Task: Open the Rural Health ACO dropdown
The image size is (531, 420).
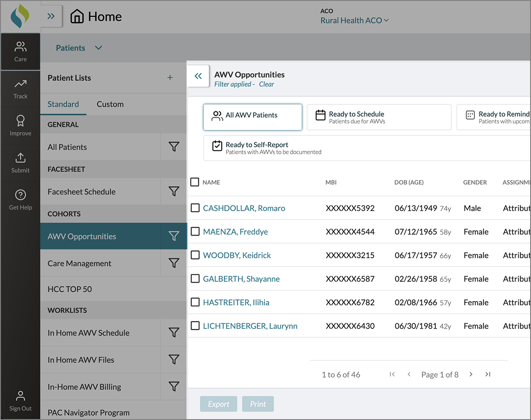Action: point(354,20)
